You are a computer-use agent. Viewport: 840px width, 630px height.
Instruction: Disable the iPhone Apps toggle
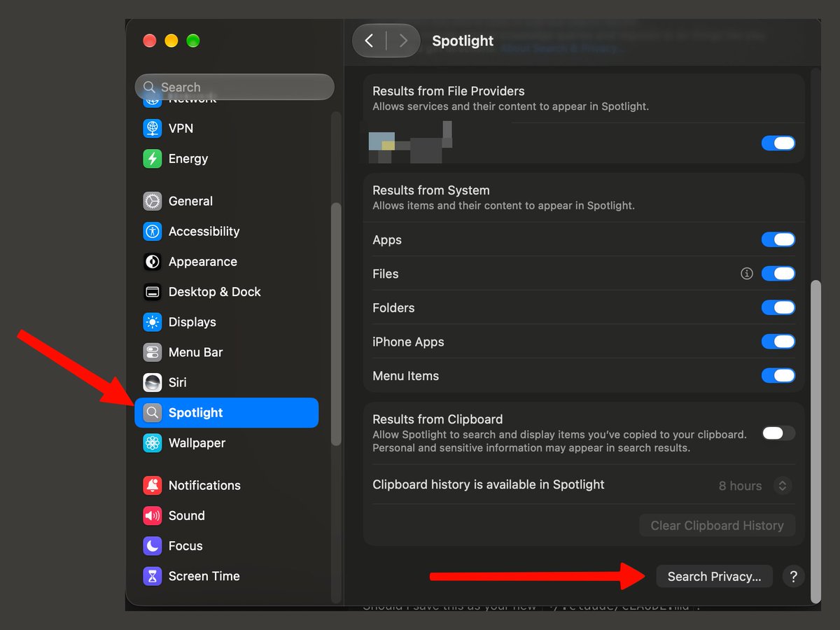(778, 342)
